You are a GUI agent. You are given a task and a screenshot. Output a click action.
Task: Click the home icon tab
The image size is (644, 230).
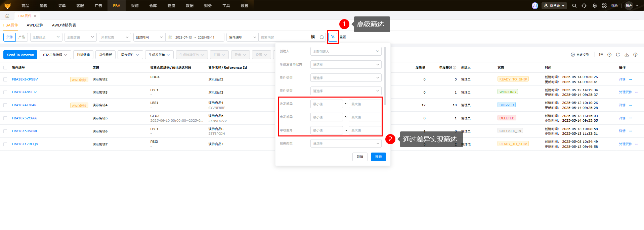point(7,16)
